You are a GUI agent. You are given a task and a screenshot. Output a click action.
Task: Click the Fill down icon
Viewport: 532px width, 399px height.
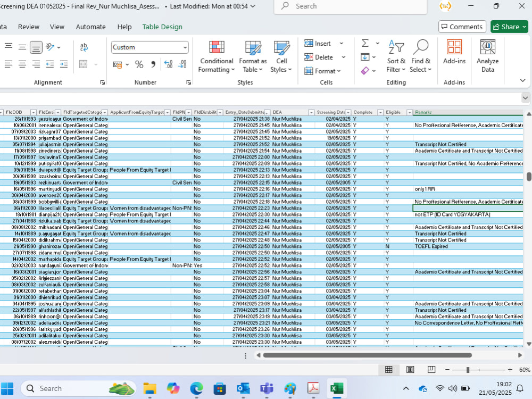tap(365, 57)
